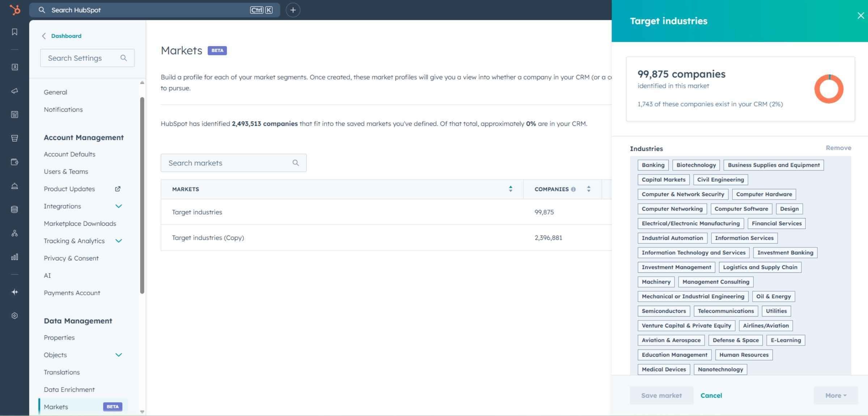Expand the Tracking & Analytics section
This screenshot has height=416, width=868.
point(119,241)
